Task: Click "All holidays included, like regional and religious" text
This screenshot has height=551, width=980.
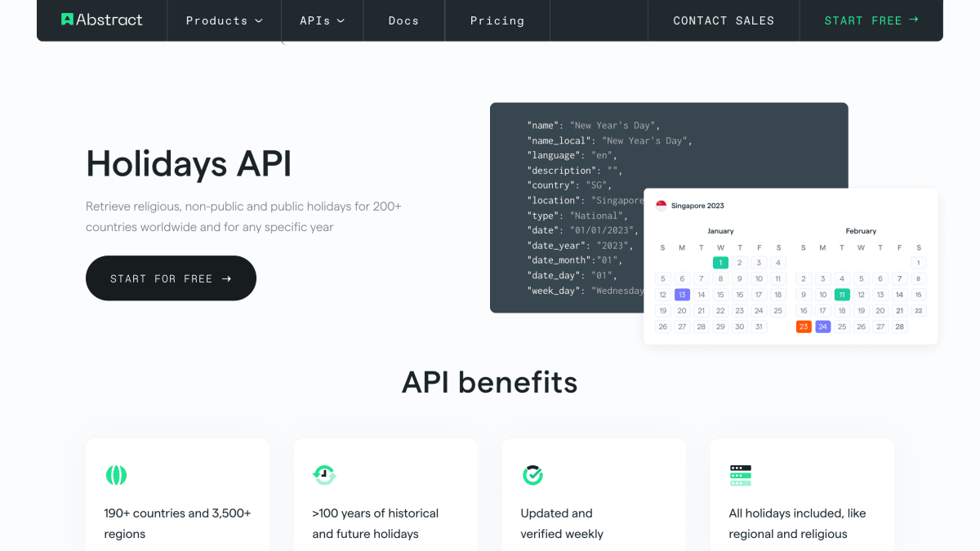Action: pyautogui.click(x=797, y=523)
